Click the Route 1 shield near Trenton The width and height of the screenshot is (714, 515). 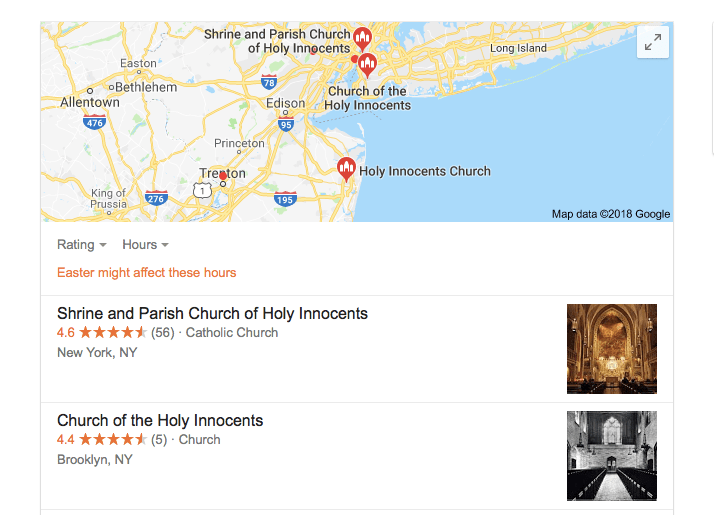point(203,189)
